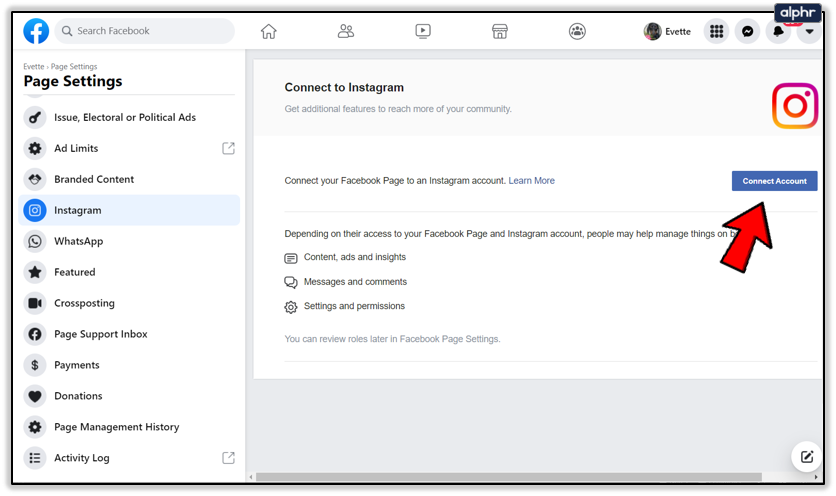Open Crossposting settings
This screenshot has height=496, width=836.
coord(129,303)
